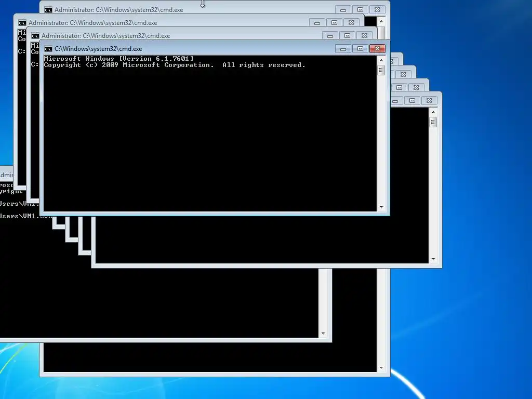
Task: Minimize the Administrator window just behind the front window
Action: (330, 36)
